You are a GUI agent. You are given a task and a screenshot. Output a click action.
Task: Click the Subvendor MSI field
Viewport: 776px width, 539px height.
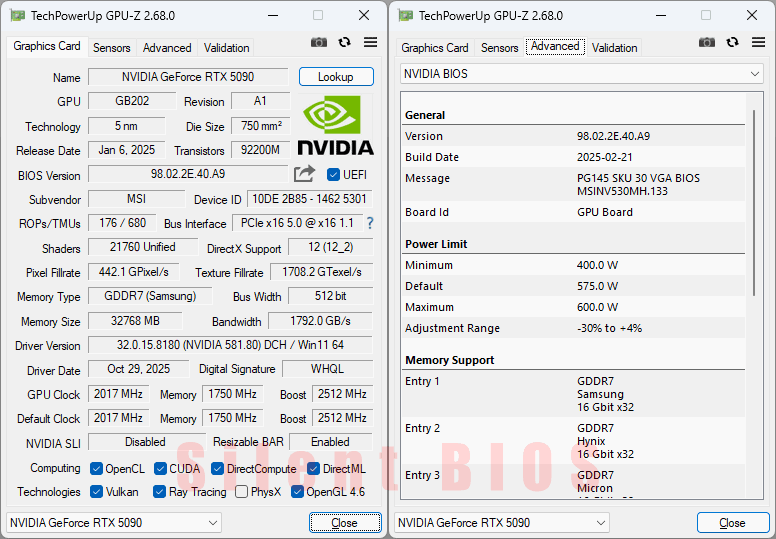click(137, 199)
